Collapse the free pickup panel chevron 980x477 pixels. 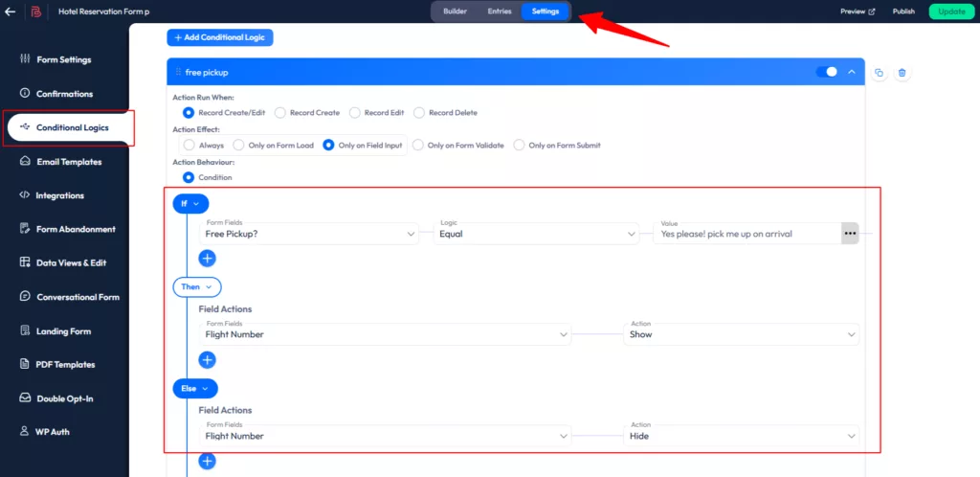pos(852,72)
